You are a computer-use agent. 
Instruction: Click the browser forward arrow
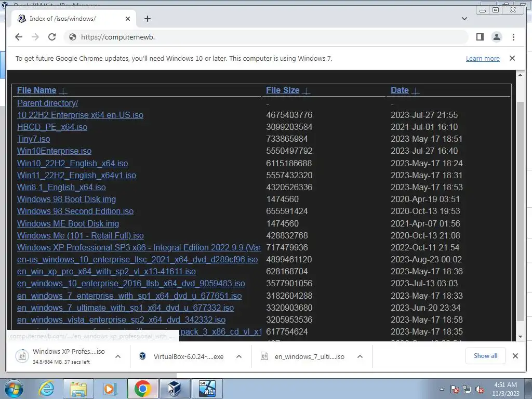click(35, 37)
